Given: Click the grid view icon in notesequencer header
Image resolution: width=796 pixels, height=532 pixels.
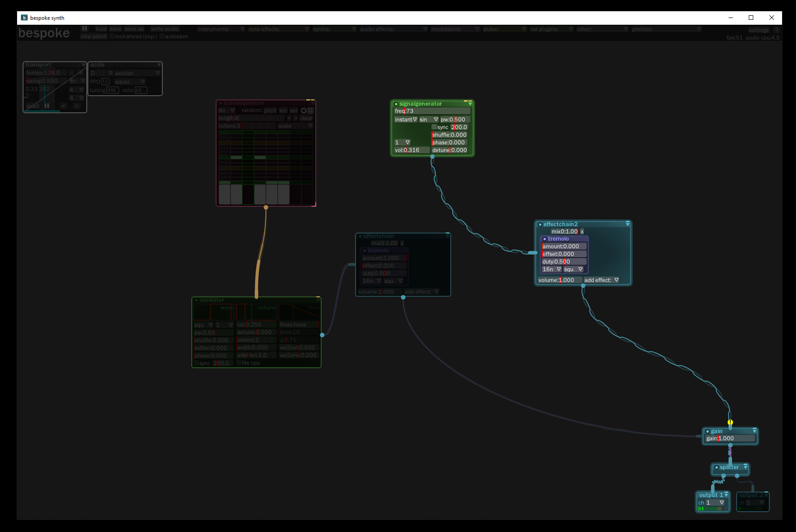Looking at the screenshot, I should tap(310, 111).
